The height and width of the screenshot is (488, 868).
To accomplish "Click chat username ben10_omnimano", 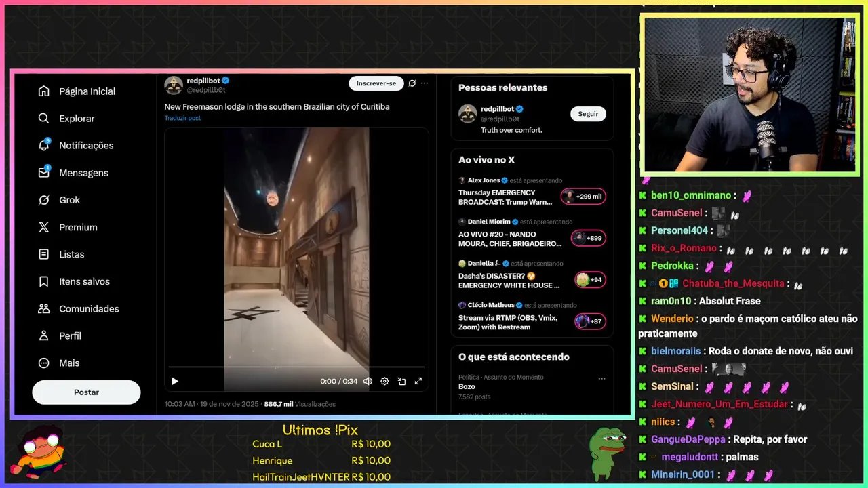I will (x=691, y=195).
